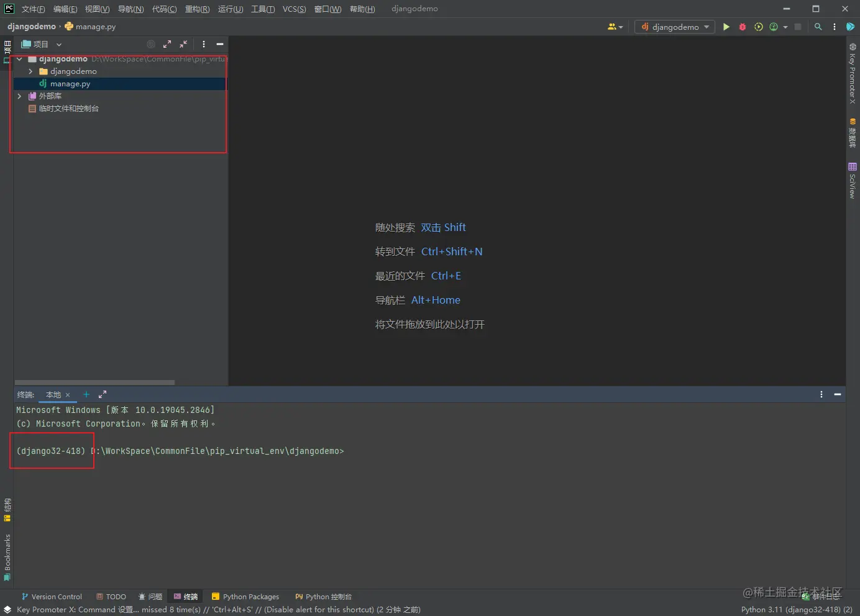Open Version Control tool window

click(52, 597)
